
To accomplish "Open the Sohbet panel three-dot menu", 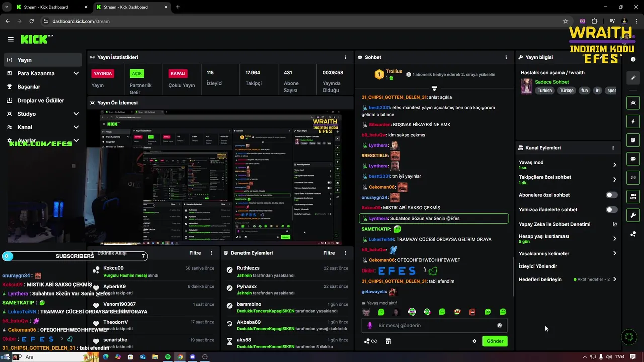I will coord(506,57).
